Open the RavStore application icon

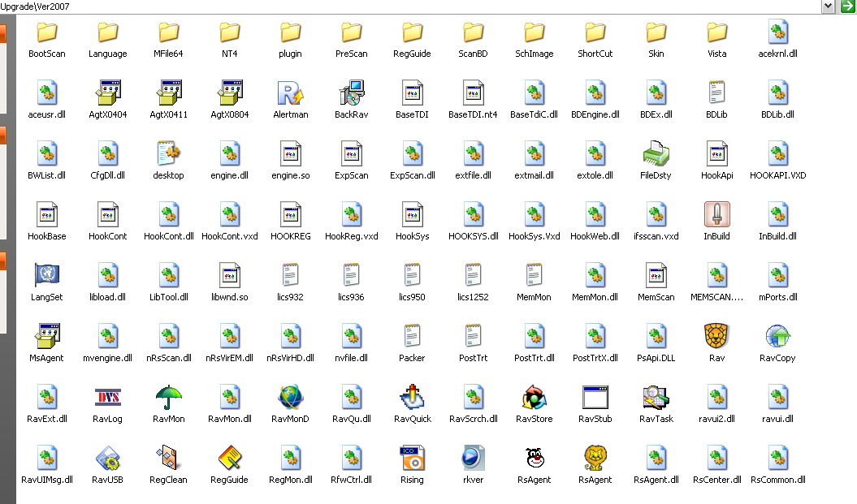[x=534, y=397]
